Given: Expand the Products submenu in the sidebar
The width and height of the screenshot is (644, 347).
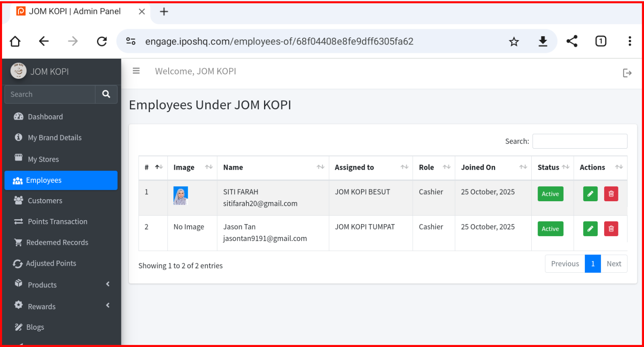Looking at the screenshot, I should coord(61,285).
